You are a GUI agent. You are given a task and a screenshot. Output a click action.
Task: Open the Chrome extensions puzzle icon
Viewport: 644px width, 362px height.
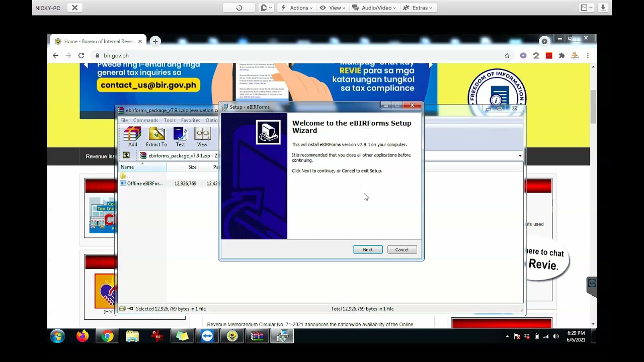[562, 56]
